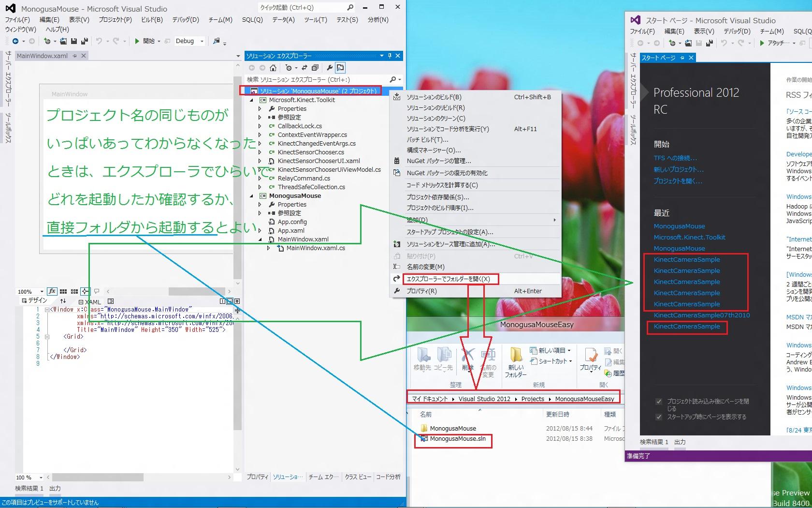
Task: Click the Projects breadcrumb in Explorer address bar
Action: coord(533,399)
